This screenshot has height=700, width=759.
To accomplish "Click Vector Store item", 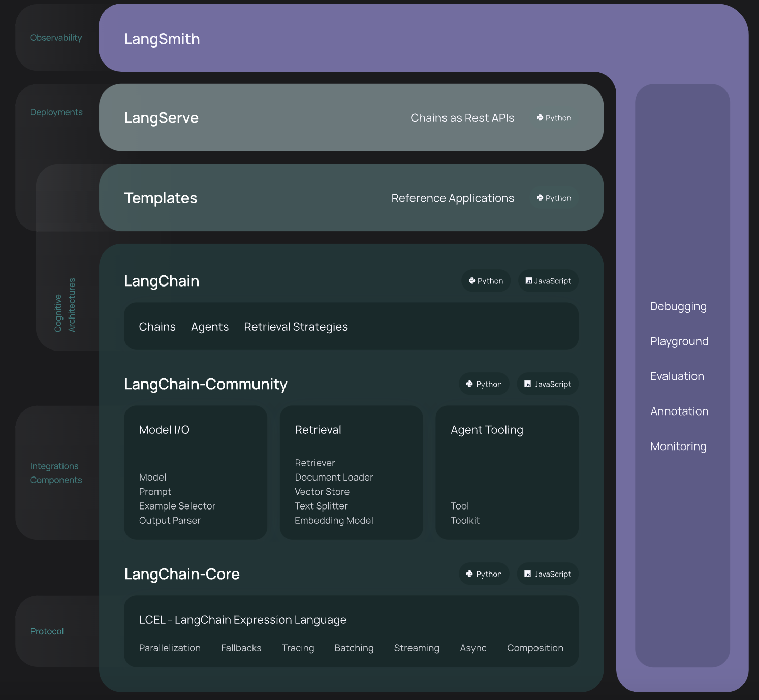I will (322, 492).
